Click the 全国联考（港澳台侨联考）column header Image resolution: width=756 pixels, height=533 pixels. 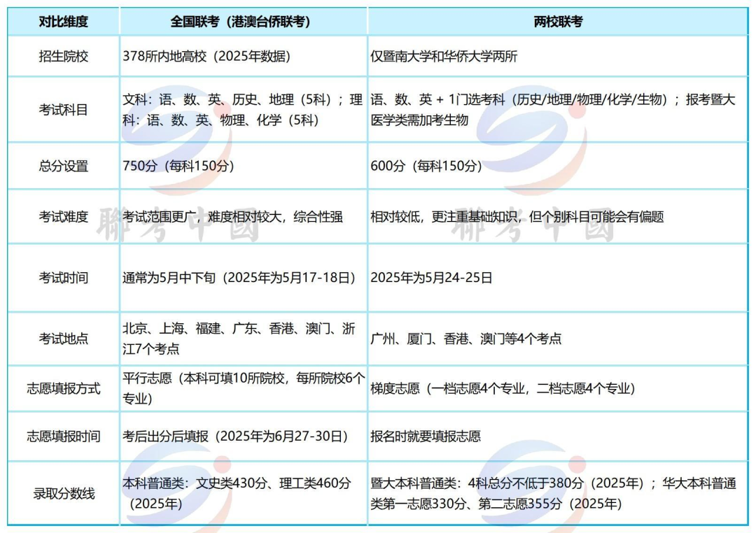(x=243, y=22)
